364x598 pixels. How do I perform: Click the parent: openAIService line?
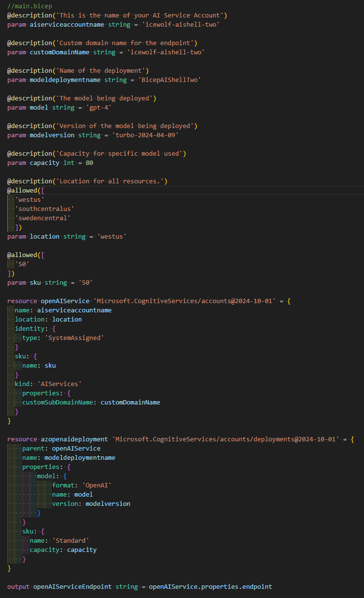[62, 448]
